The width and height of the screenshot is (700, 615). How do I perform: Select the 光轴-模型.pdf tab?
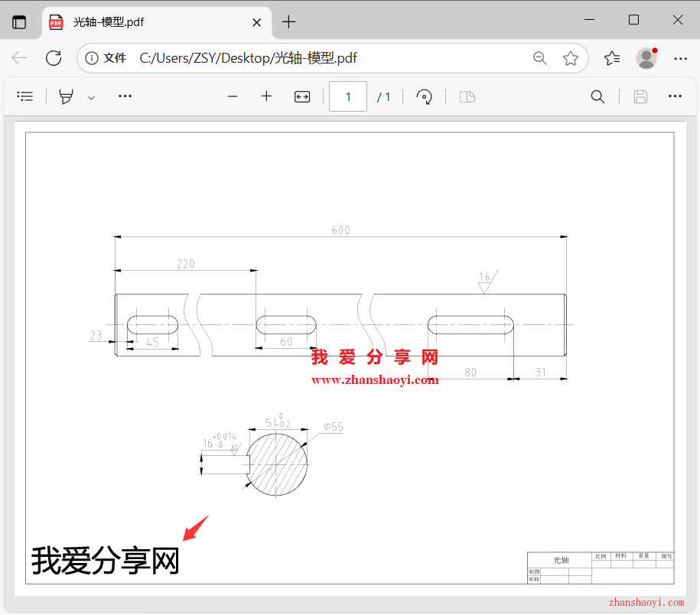pyautogui.click(x=145, y=22)
